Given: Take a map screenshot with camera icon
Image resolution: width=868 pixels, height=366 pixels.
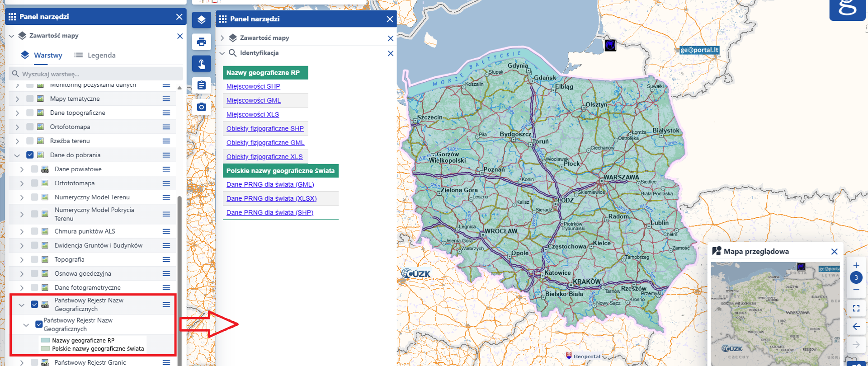Looking at the screenshot, I should (202, 107).
